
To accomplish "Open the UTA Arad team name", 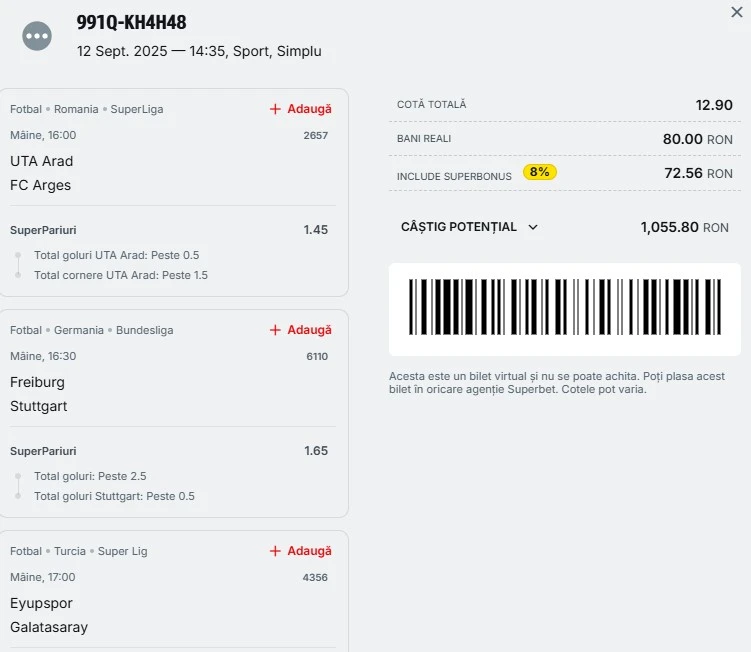I will point(42,161).
